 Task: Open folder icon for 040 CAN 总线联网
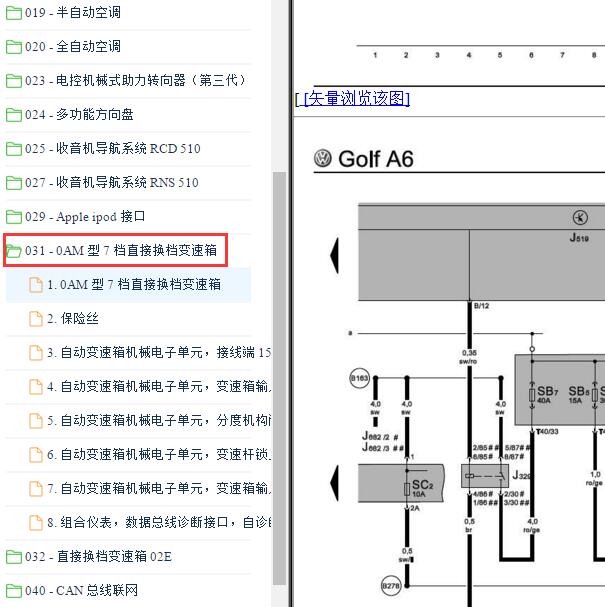coord(14,591)
